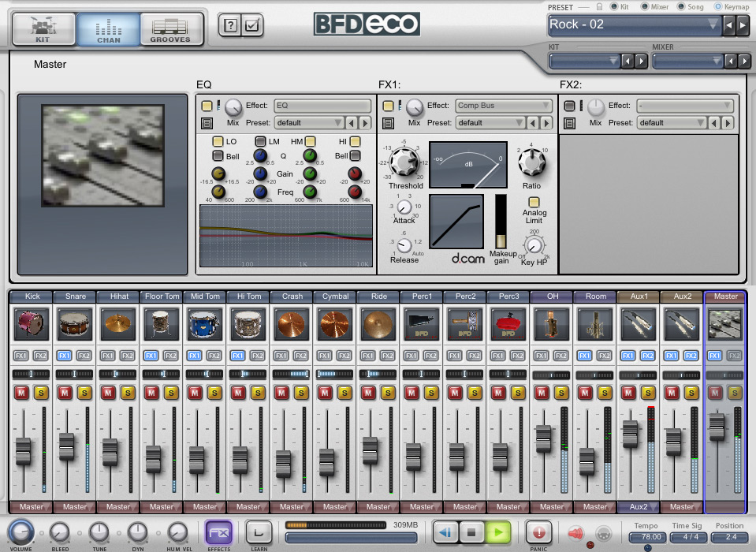Select the Crash cymbal channel thumbnail
756x552 pixels.
tap(292, 323)
